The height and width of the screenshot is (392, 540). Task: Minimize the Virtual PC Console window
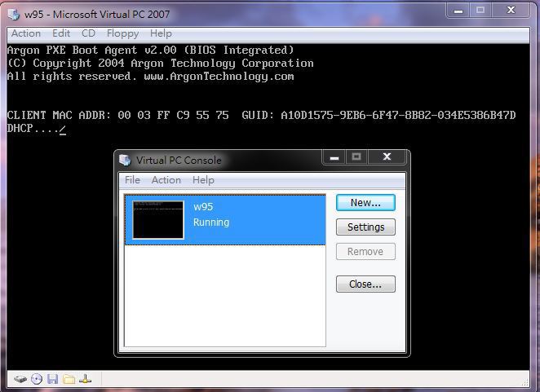click(x=334, y=157)
